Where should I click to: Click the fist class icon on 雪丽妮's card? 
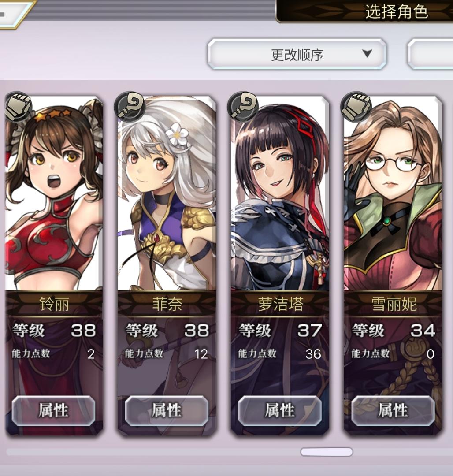pyautogui.click(x=356, y=106)
